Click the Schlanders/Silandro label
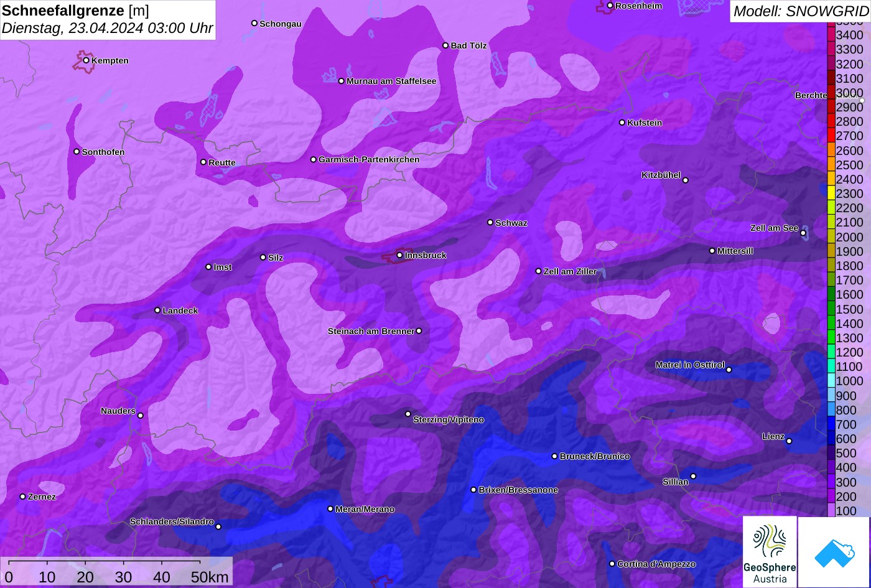 (x=172, y=521)
